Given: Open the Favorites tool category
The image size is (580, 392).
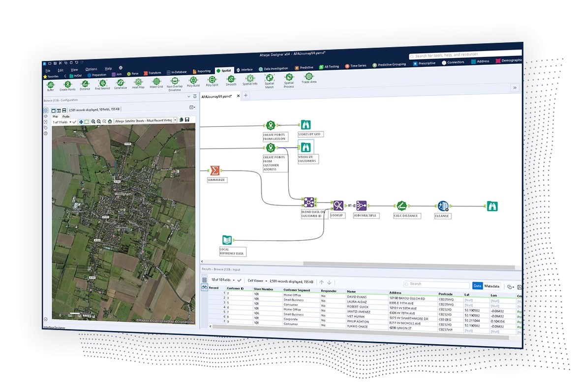Looking at the screenshot, I should point(51,77).
